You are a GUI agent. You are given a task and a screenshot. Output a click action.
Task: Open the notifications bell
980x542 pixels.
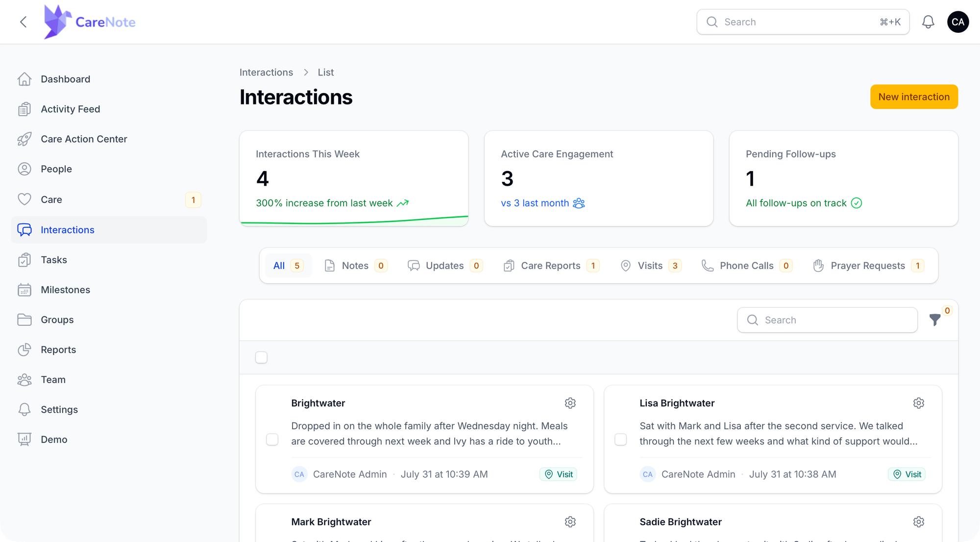928,22
